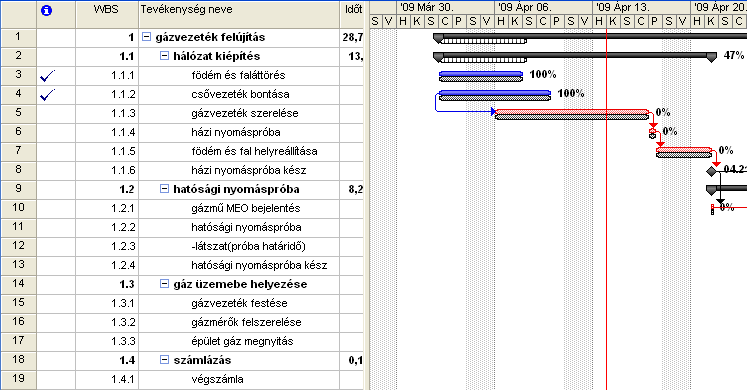Collapse the gázvezeték felújítás summary task
This screenshot has width=747, height=390.
[x=147, y=37]
